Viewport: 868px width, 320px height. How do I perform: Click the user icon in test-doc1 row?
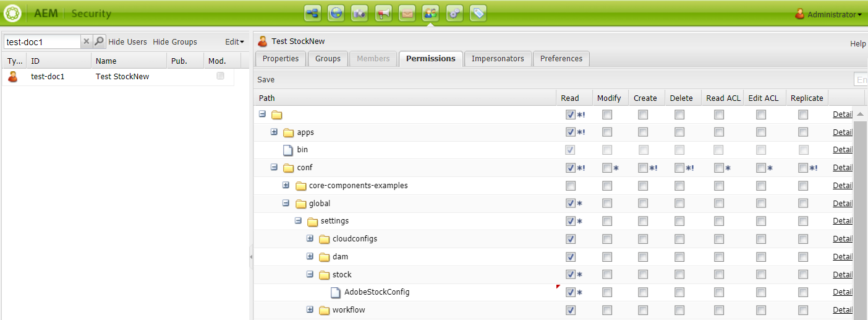tap(13, 77)
